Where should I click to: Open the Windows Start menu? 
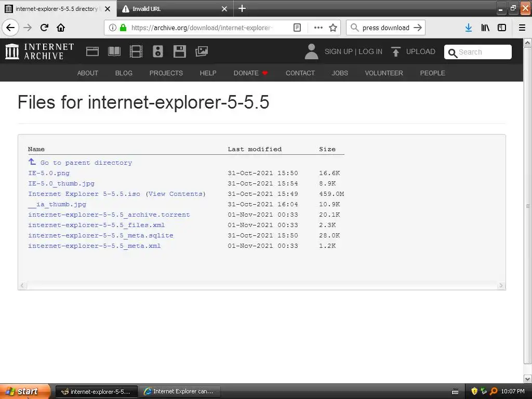(x=25, y=391)
